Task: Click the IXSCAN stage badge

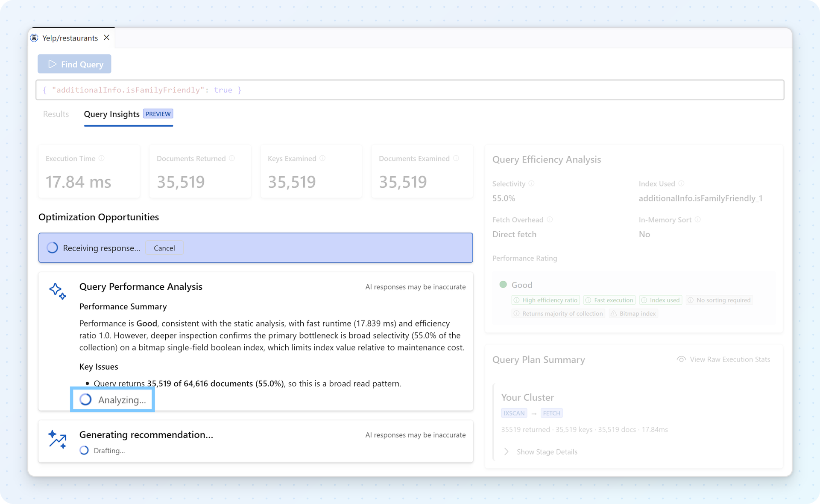Action: point(514,413)
